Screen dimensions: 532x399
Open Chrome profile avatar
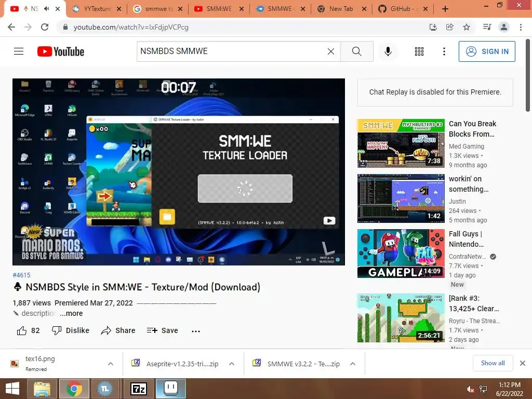504,27
